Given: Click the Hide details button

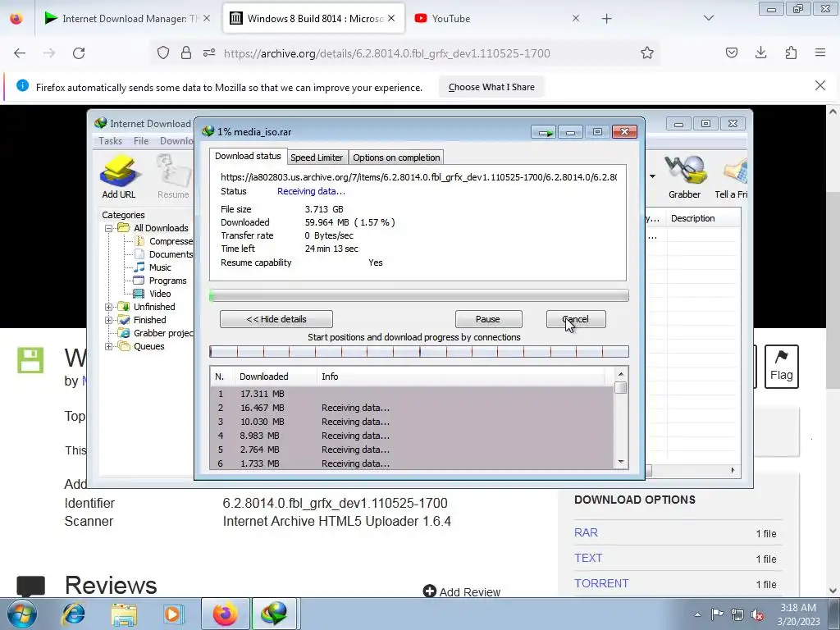Looking at the screenshot, I should [x=276, y=319].
